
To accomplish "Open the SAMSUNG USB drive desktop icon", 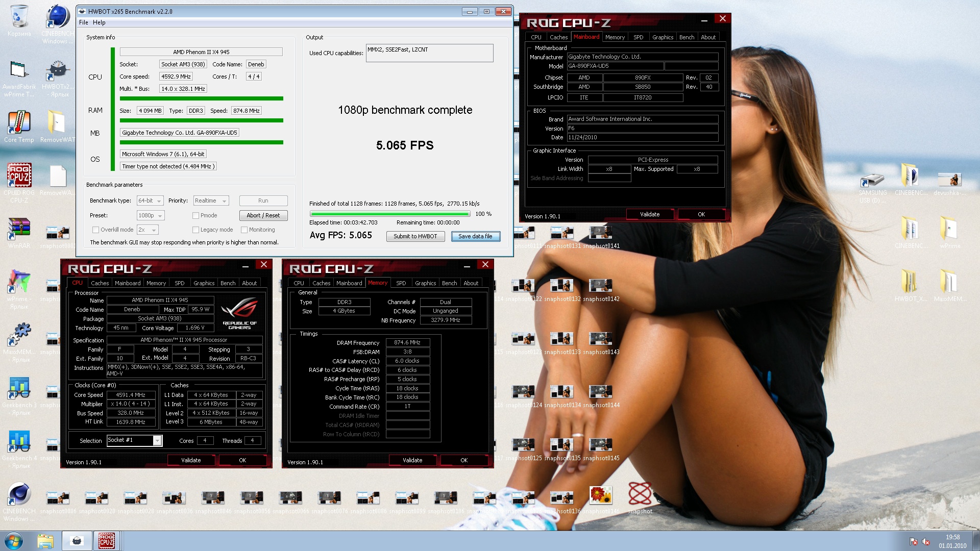I will click(872, 188).
